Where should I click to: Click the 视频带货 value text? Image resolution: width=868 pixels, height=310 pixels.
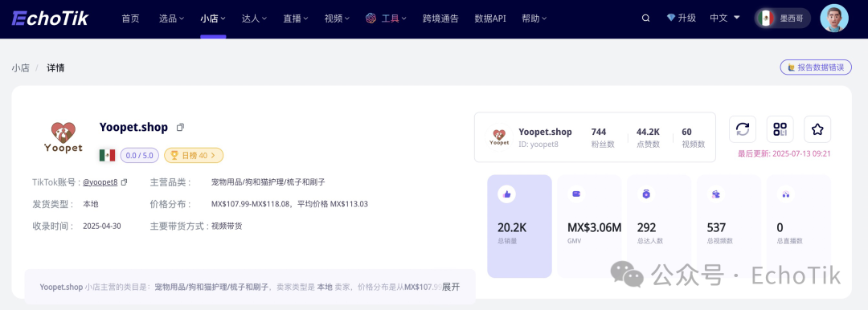pyautogui.click(x=227, y=226)
